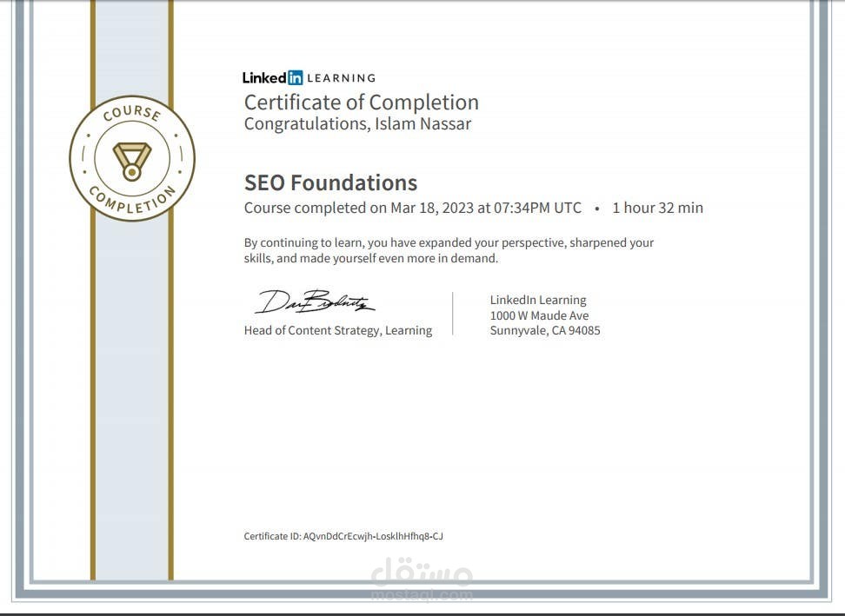Click the 'LinkedIn Learning' address heading
845x616 pixels.
pyautogui.click(x=538, y=300)
